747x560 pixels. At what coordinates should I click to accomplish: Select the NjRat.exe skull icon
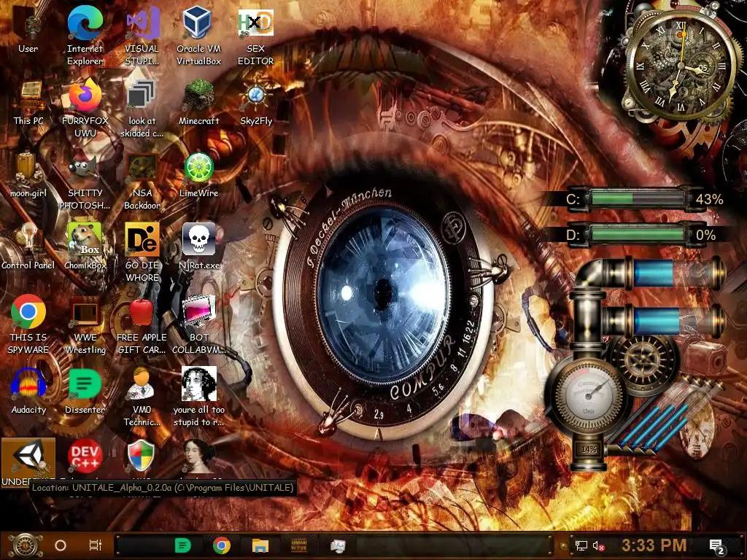pyautogui.click(x=199, y=246)
